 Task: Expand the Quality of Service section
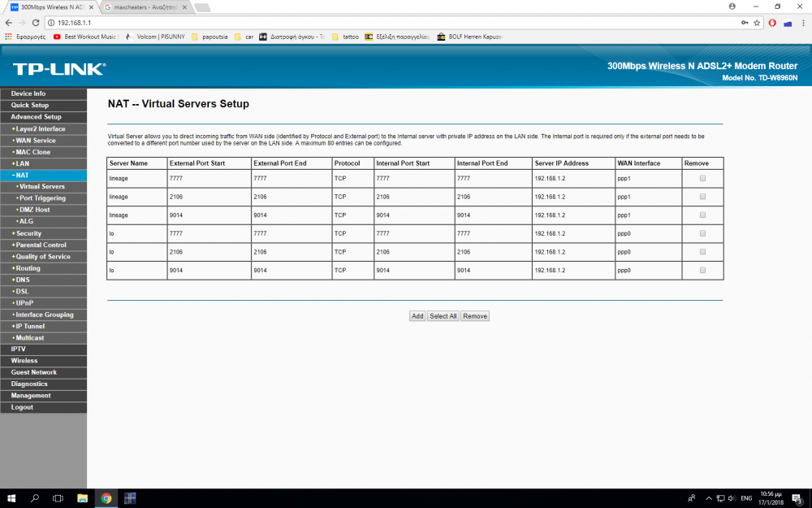pyautogui.click(x=42, y=257)
